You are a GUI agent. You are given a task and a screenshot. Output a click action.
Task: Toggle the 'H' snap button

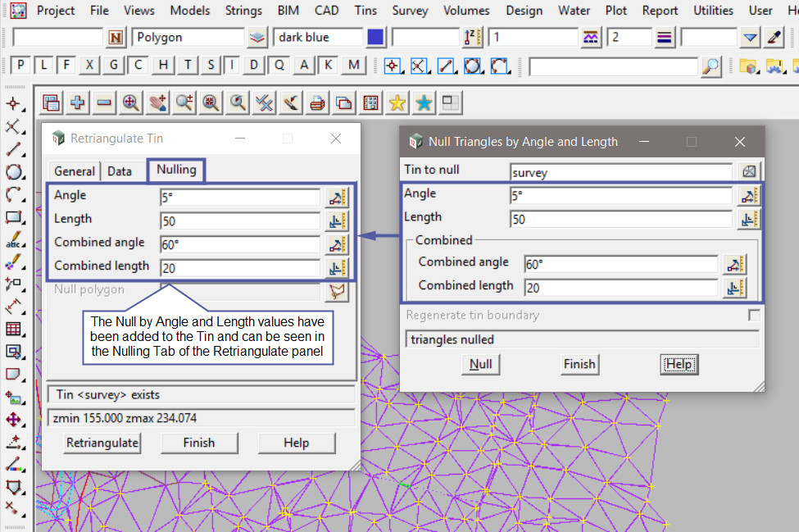click(162, 66)
